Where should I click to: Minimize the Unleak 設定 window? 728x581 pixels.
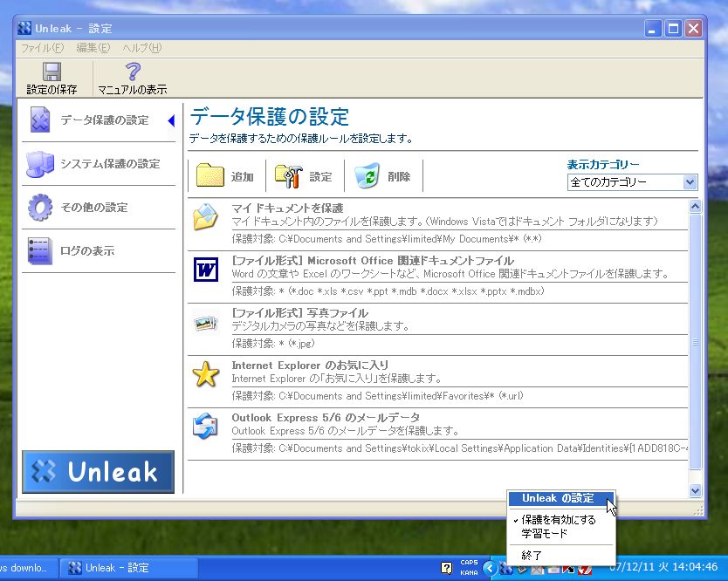653,29
